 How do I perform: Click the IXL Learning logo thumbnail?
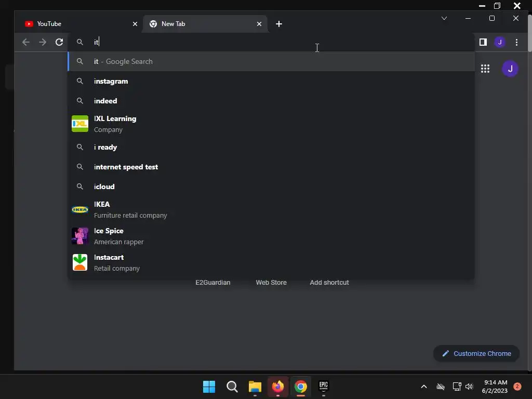coord(80,124)
